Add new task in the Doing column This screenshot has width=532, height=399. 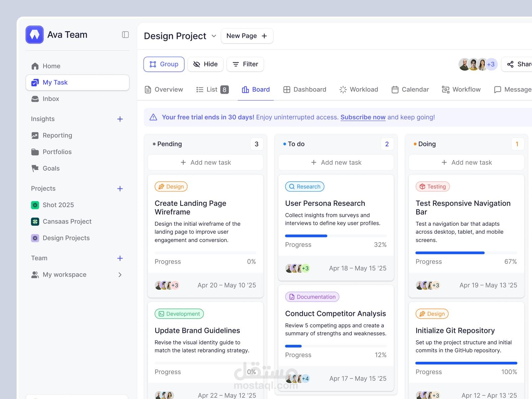(x=466, y=163)
